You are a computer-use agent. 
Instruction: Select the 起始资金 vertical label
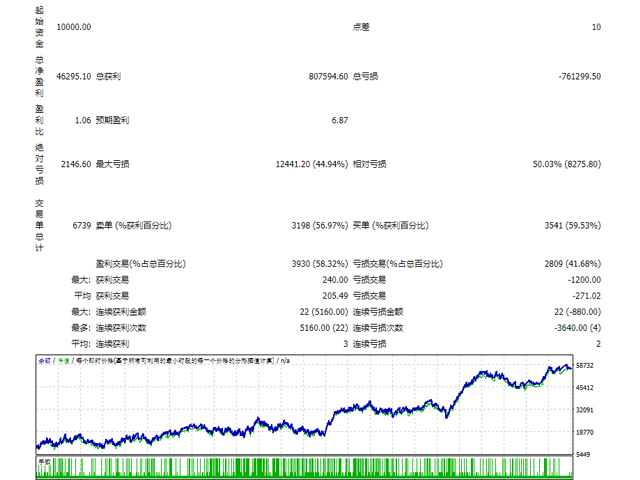tap(39, 27)
